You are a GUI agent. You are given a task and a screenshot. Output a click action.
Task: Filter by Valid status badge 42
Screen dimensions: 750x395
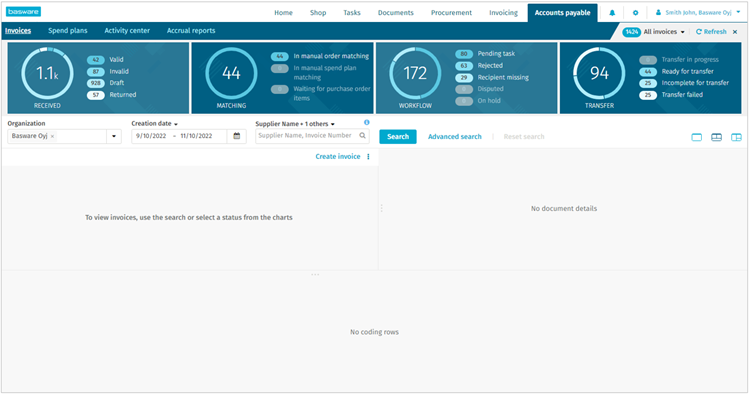[96, 60]
